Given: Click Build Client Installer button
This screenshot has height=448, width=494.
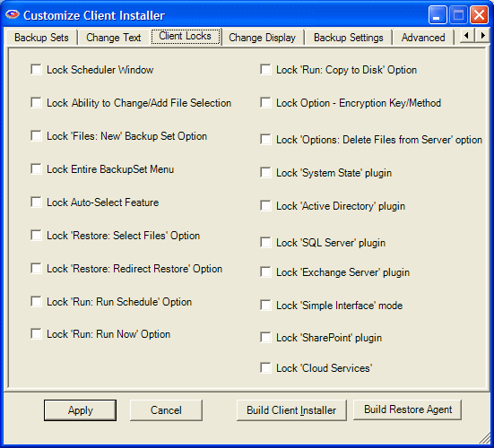Looking at the screenshot, I should [x=291, y=410].
